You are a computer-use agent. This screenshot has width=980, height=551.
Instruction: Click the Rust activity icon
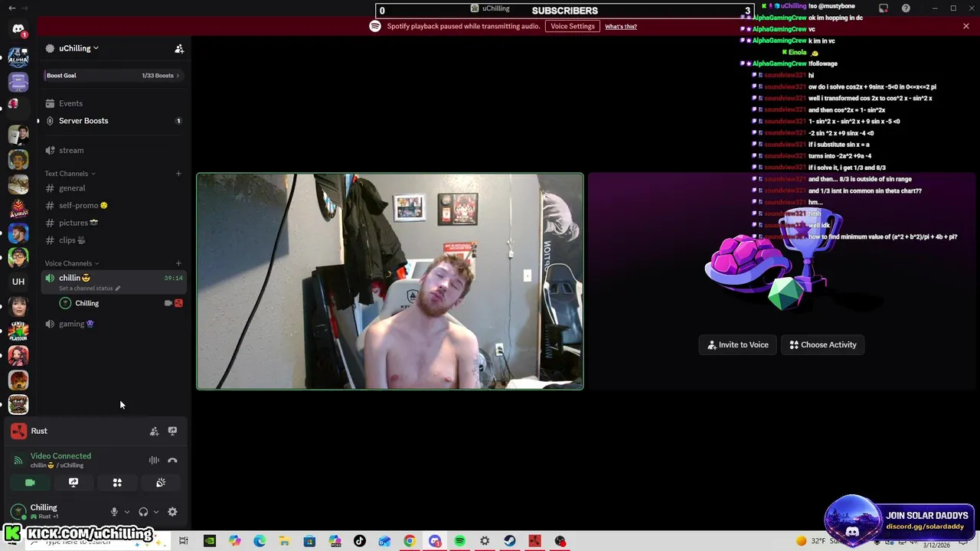pos(18,432)
